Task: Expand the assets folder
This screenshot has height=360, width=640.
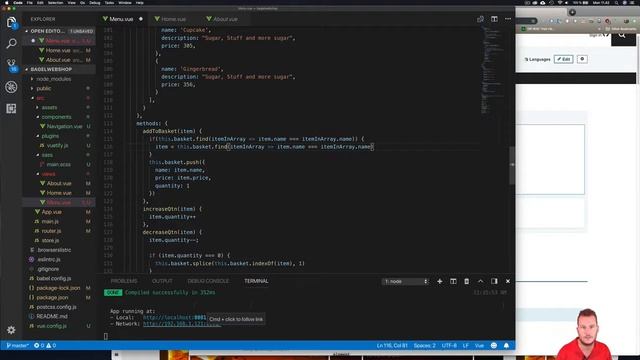Action: coord(49,107)
